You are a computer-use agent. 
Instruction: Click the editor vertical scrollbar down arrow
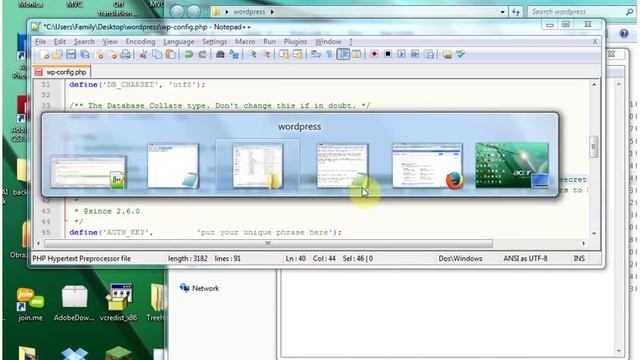(594, 233)
